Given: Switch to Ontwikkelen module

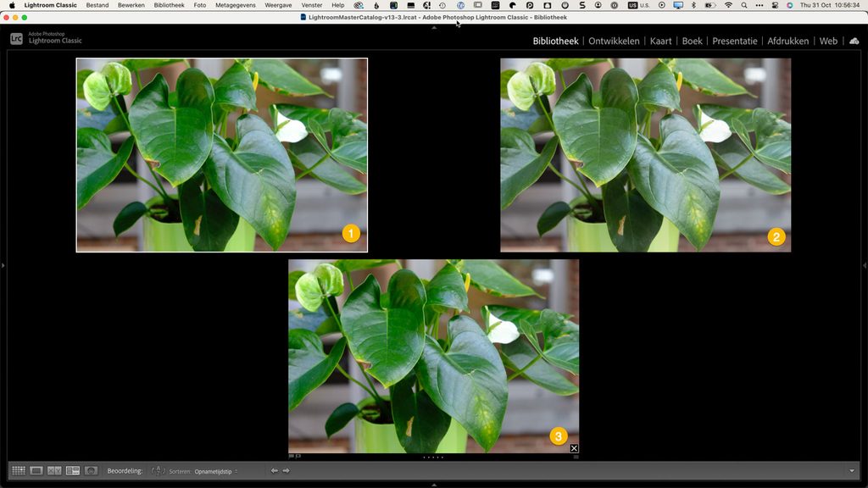Looking at the screenshot, I should (614, 41).
